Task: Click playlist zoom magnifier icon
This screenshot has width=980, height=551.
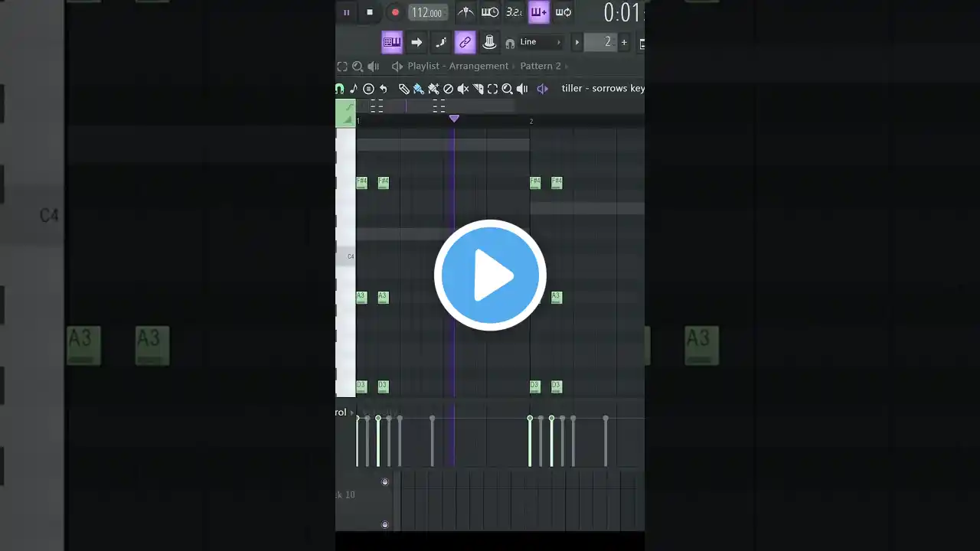Action: coord(358,67)
